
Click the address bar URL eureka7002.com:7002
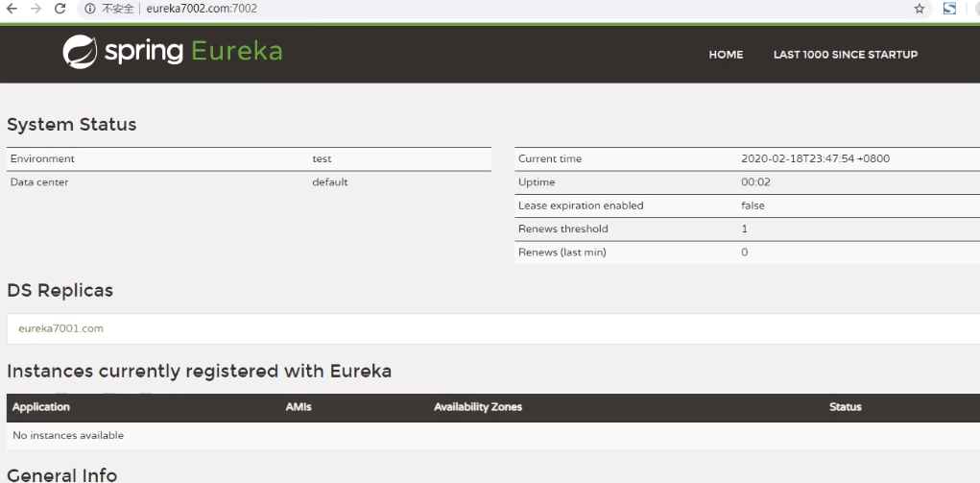pos(202,9)
